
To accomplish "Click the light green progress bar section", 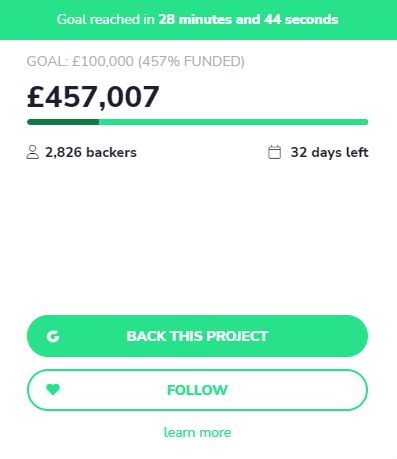I will click(x=233, y=122).
